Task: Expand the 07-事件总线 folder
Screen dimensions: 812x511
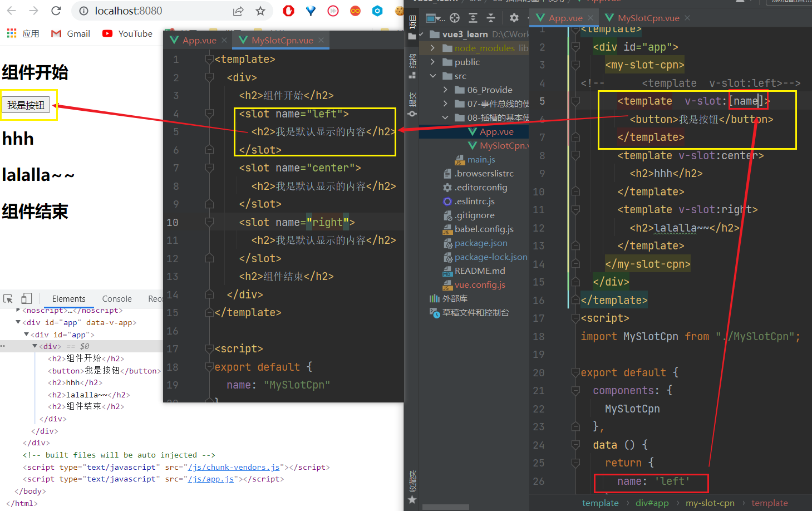Action: pos(445,104)
